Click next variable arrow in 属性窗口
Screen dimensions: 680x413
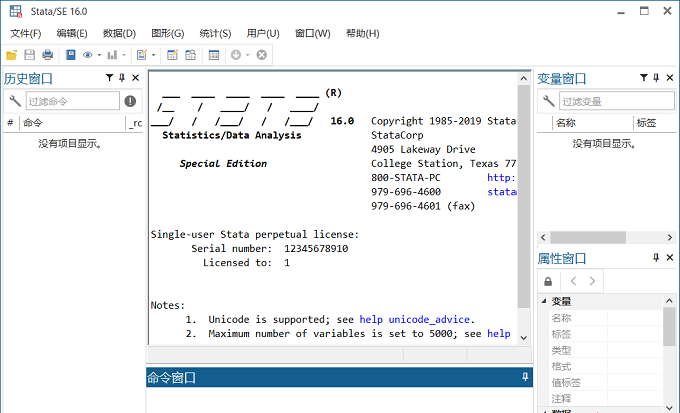(x=592, y=281)
